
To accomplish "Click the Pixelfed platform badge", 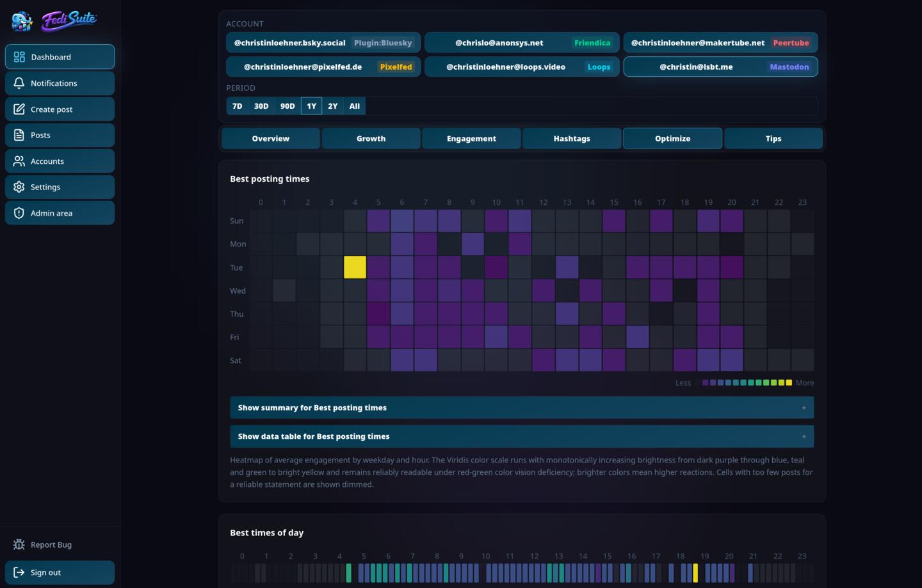I will (x=396, y=67).
